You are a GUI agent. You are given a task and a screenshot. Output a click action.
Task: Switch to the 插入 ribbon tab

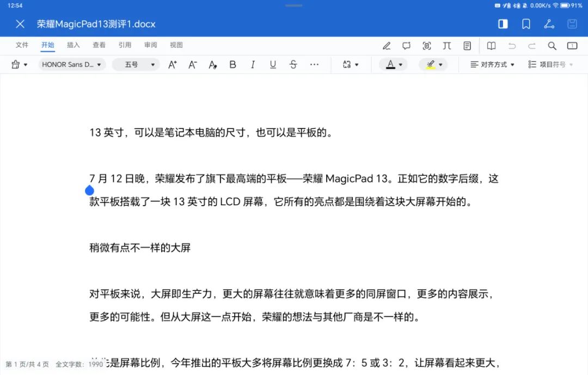pyautogui.click(x=73, y=45)
